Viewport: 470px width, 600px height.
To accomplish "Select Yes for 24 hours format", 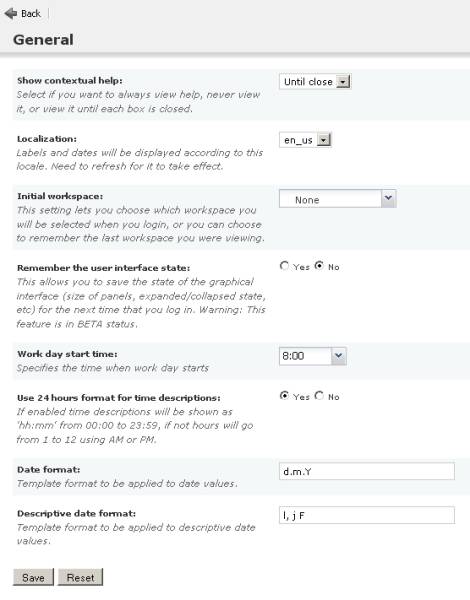I will point(284,395).
